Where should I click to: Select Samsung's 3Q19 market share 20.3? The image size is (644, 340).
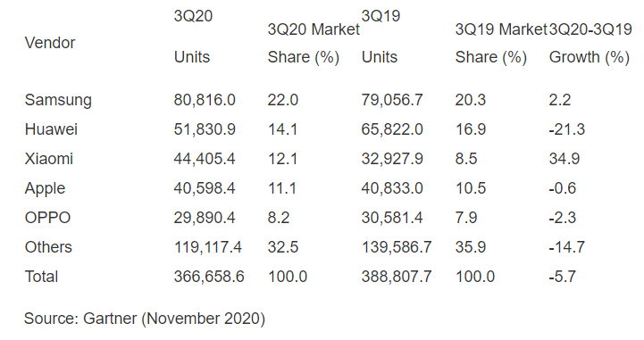tap(471, 100)
